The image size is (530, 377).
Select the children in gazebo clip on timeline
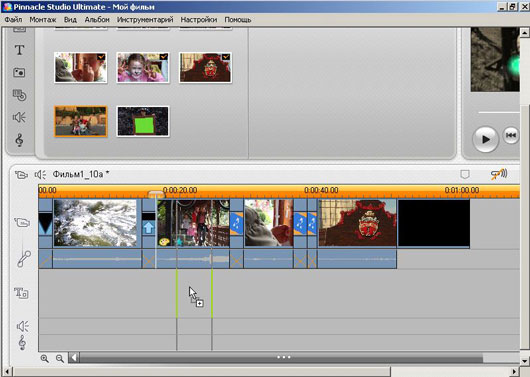click(193, 223)
